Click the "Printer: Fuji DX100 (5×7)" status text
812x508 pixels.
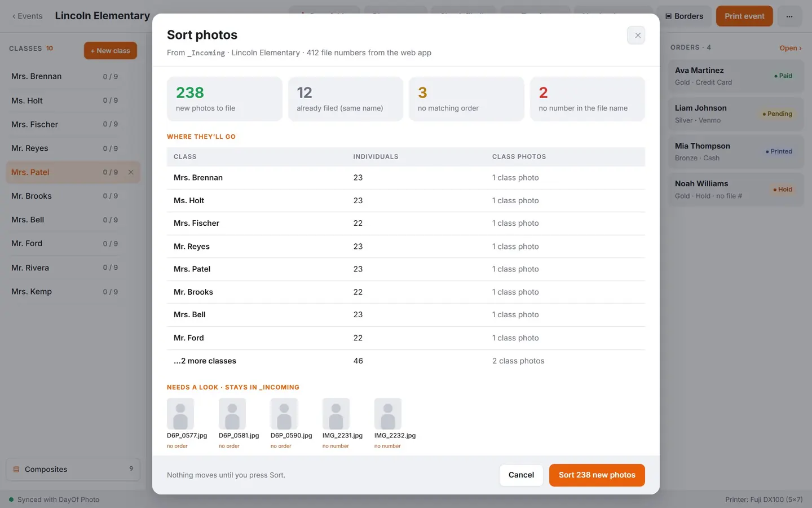click(x=764, y=500)
